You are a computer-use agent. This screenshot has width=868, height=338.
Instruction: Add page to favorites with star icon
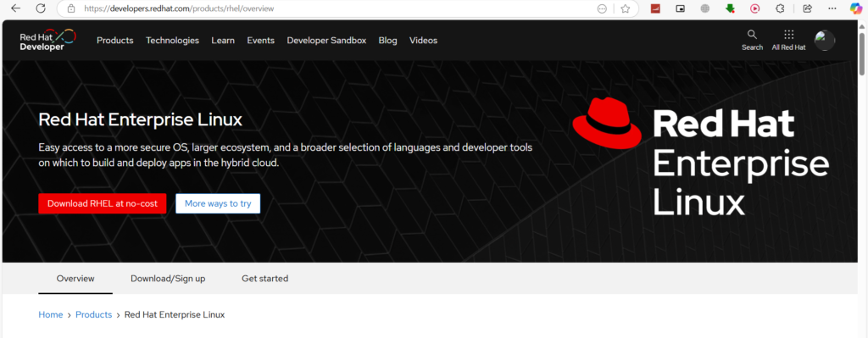tap(625, 8)
